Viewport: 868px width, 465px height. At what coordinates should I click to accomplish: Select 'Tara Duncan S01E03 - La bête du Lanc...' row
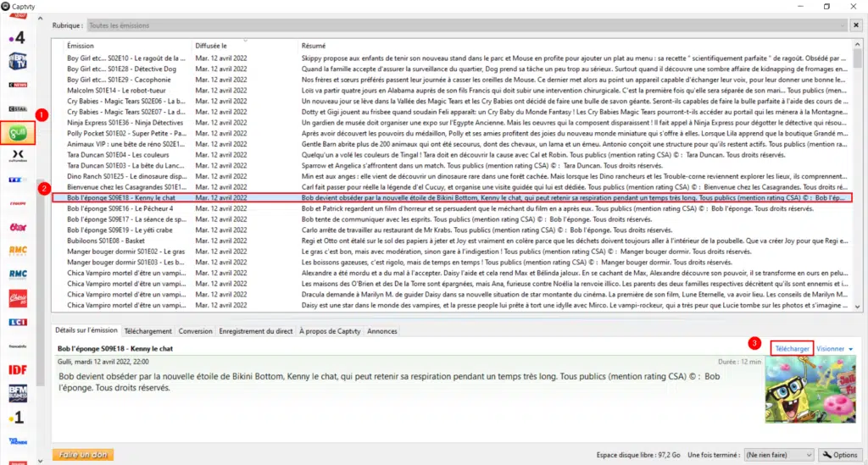452,165
